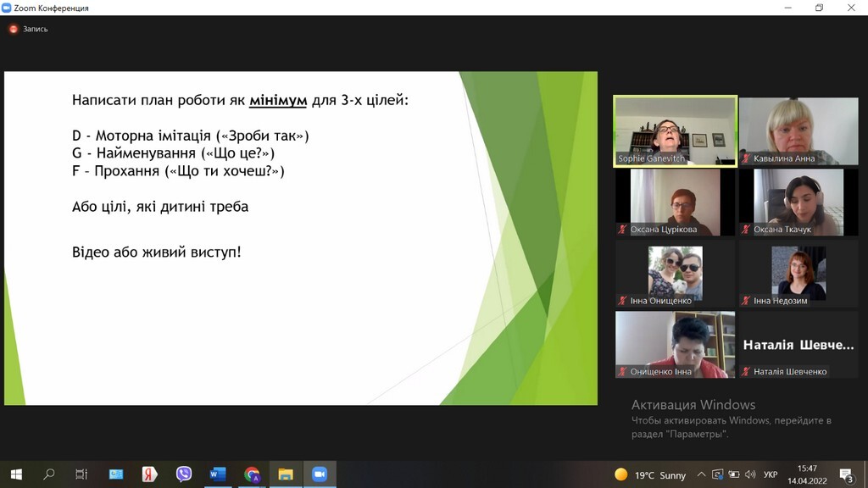Click muted mic icon of Наталія Шевченко
Image resolution: width=868 pixels, height=488 pixels.
[x=746, y=371]
